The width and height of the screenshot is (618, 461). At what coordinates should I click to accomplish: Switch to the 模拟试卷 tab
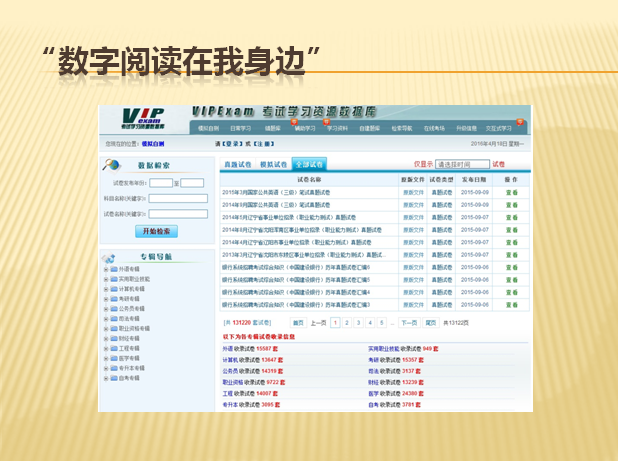pos(273,164)
